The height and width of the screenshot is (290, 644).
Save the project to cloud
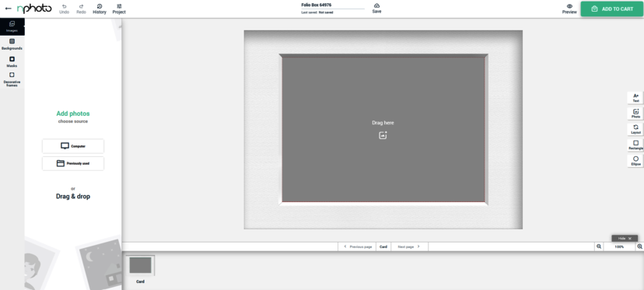(x=376, y=9)
